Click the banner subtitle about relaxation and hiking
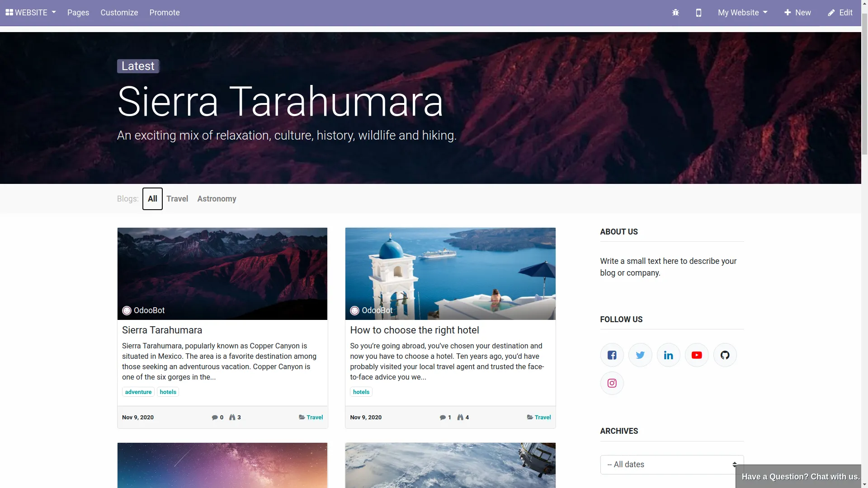This screenshot has width=868, height=488. tap(287, 136)
